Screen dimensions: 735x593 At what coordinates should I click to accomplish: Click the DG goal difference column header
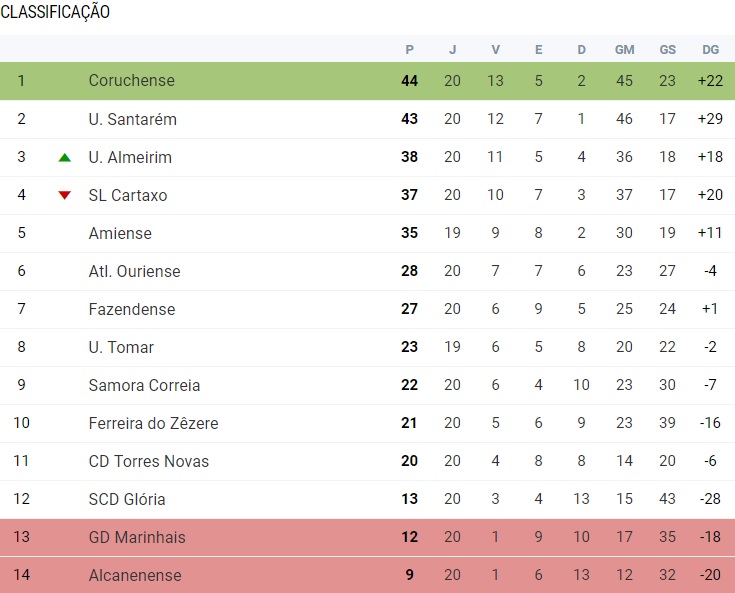pyautogui.click(x=711, y=50)
